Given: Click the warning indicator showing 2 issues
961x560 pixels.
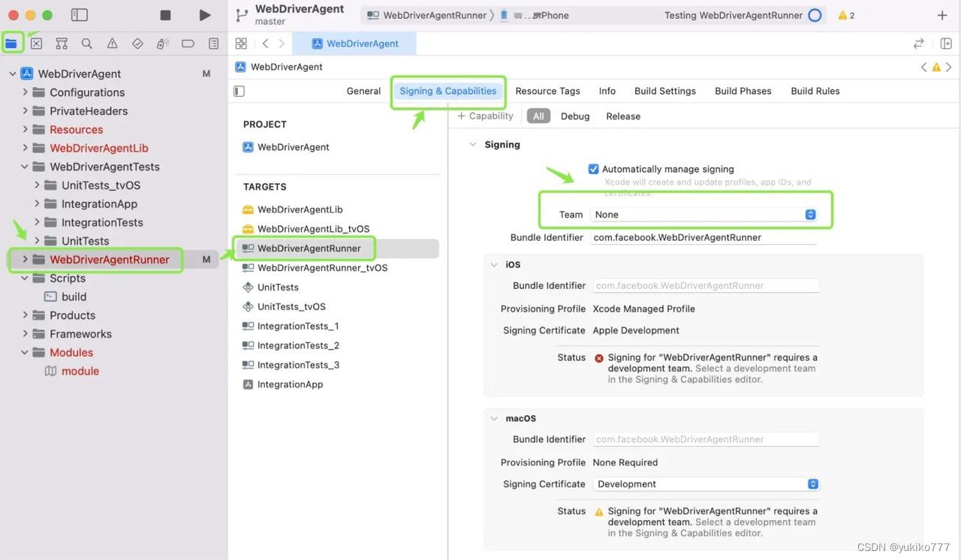Looking at the screenshot, I should pos(846,15).
